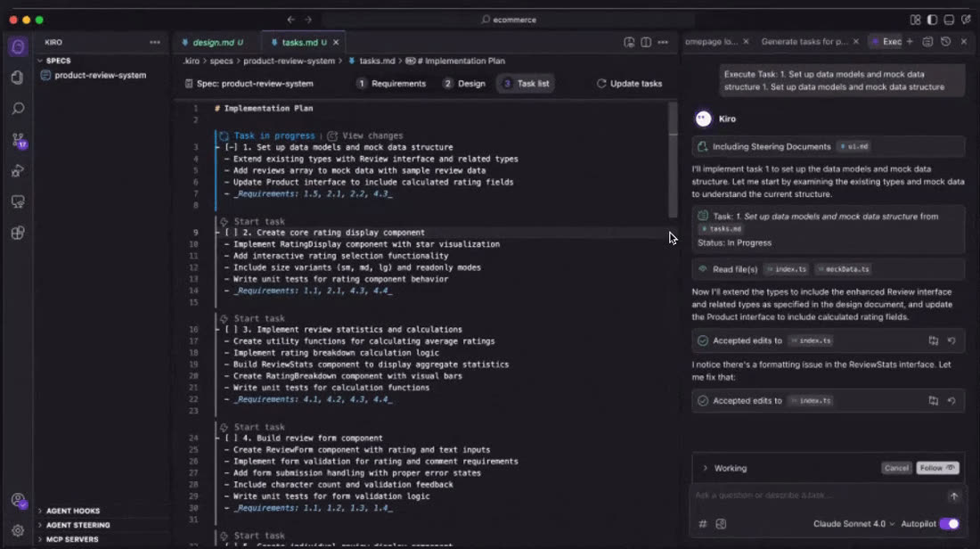The image size is (980, 549).
Task: Open the ui.md steering document chip
Action: (853, 147)
